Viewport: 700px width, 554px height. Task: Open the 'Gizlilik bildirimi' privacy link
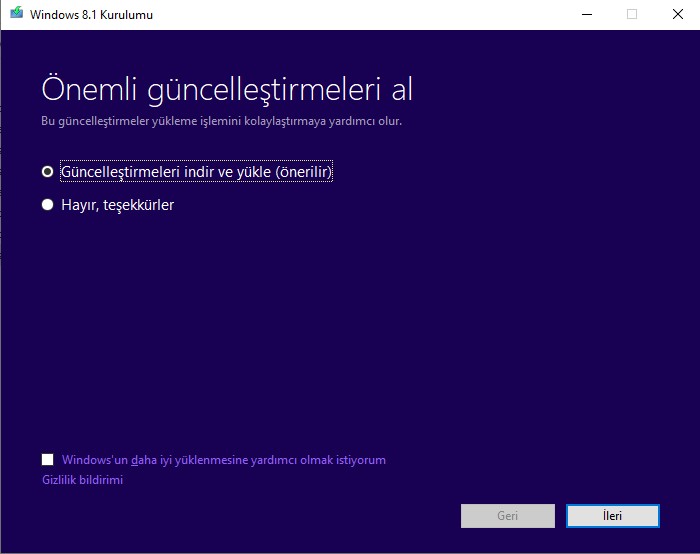(x=82, y=480)
